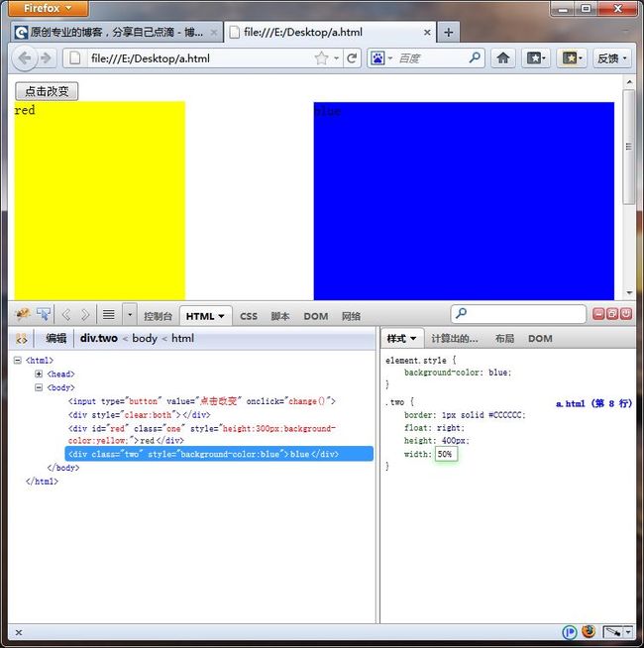Click the address bar URL field

[x=198, y=58]
